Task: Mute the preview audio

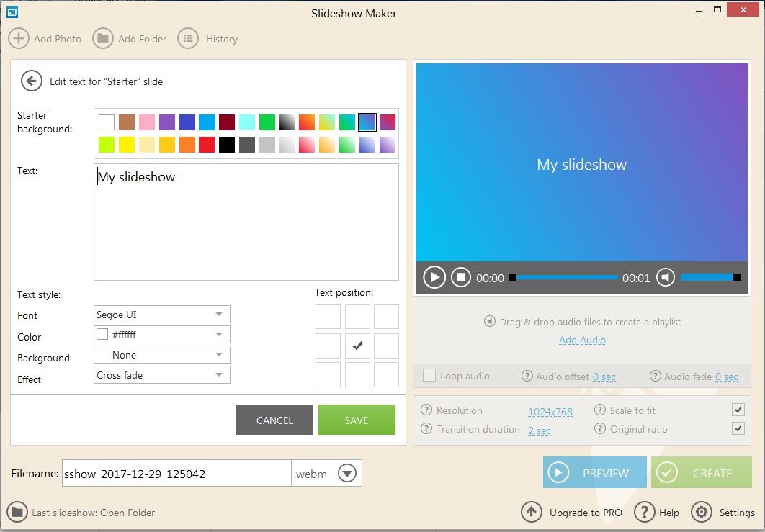Action: click(665, 276)
